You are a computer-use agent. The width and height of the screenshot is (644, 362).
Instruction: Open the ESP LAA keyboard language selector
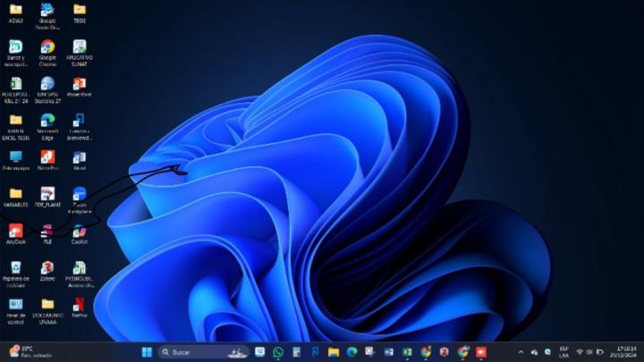pos(563,352)
